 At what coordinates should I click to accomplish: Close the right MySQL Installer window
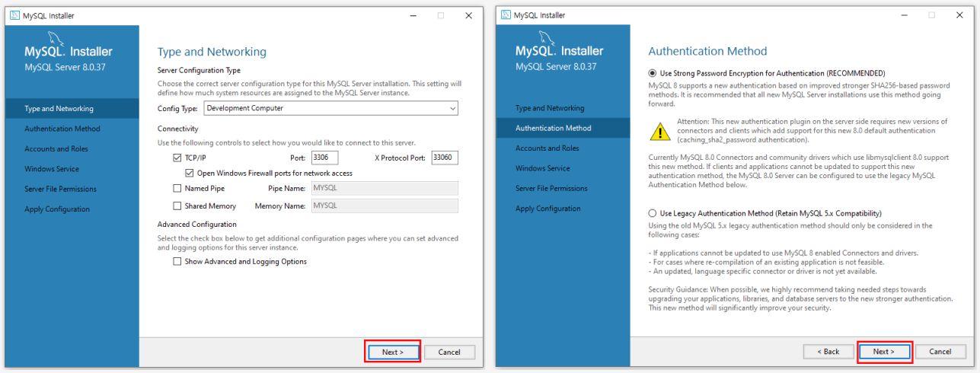959,15
